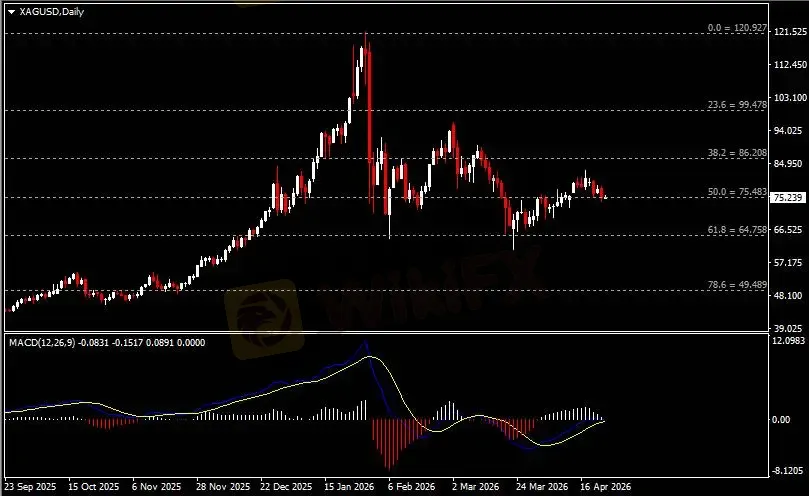The image size is (809, 496).
Task: Click the 22 Dec 2025 date label
Action: [286, 487]
